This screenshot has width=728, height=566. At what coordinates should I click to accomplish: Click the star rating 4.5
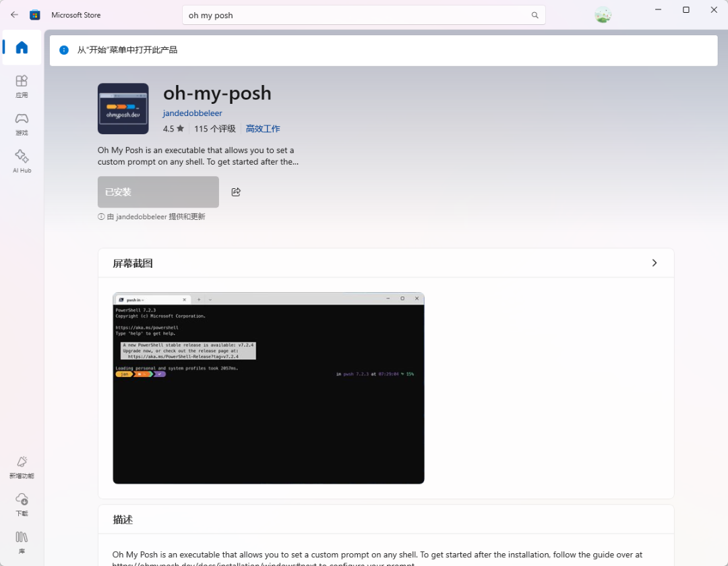tap(173, 129)
